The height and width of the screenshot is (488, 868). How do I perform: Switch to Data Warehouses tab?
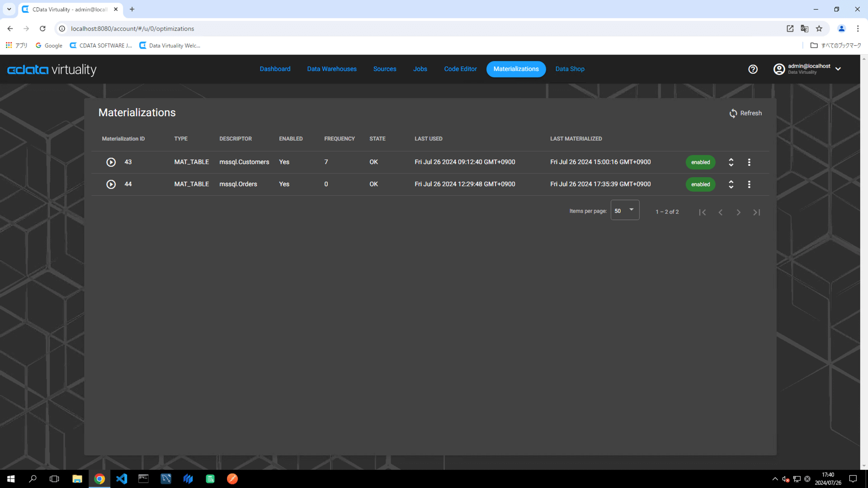[332, 69]
